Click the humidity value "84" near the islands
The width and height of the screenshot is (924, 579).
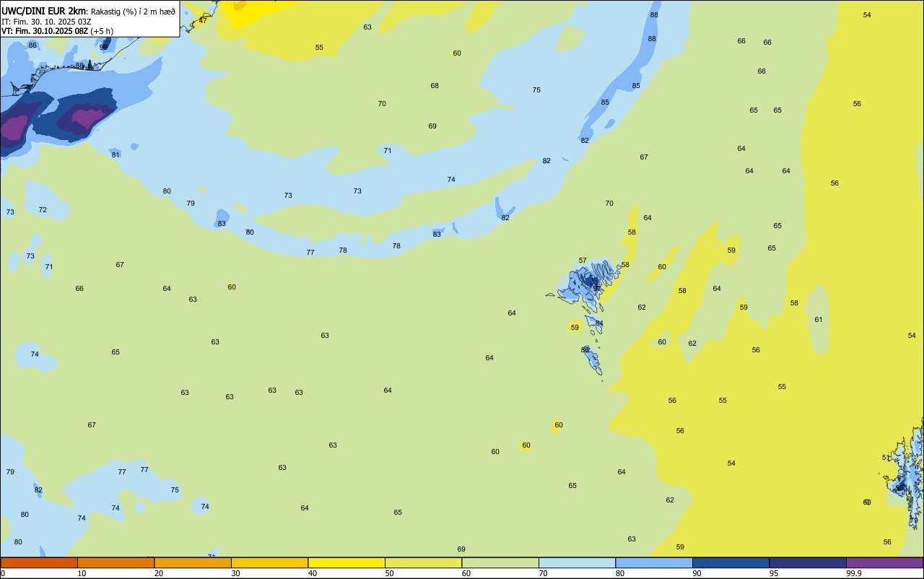click(x=599, y=323)
